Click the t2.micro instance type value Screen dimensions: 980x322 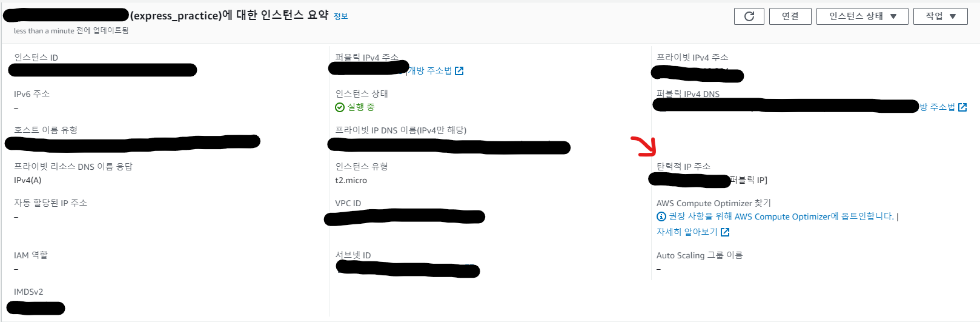(x=351, y=180)
